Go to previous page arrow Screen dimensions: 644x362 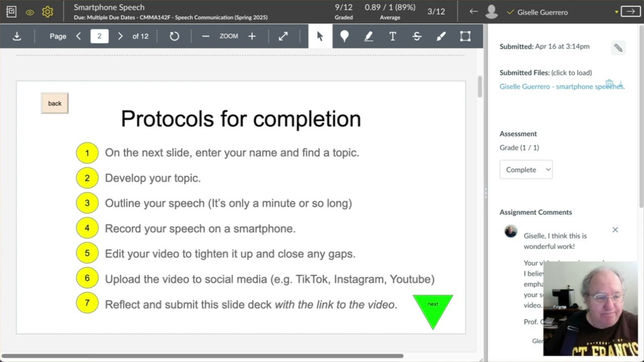pyautogui.click(x=78, y=36)
